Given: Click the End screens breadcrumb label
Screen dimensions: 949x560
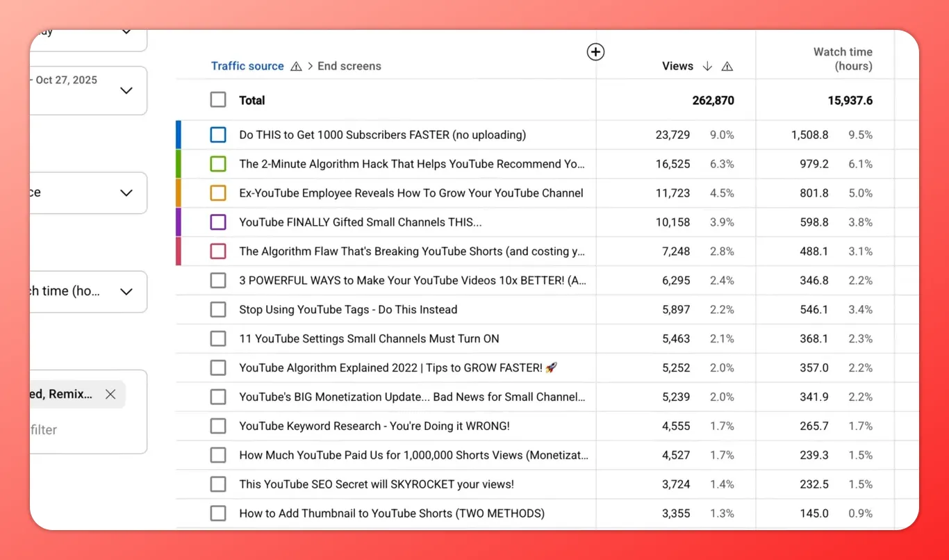Looking at the screenshot, I should (x=349, y=66).
